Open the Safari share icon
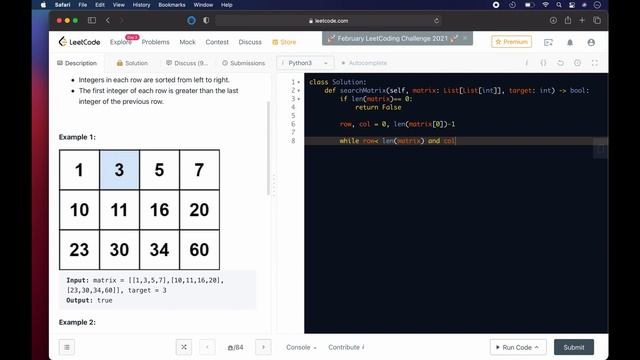Screen dimensions: 640x360 568,20
